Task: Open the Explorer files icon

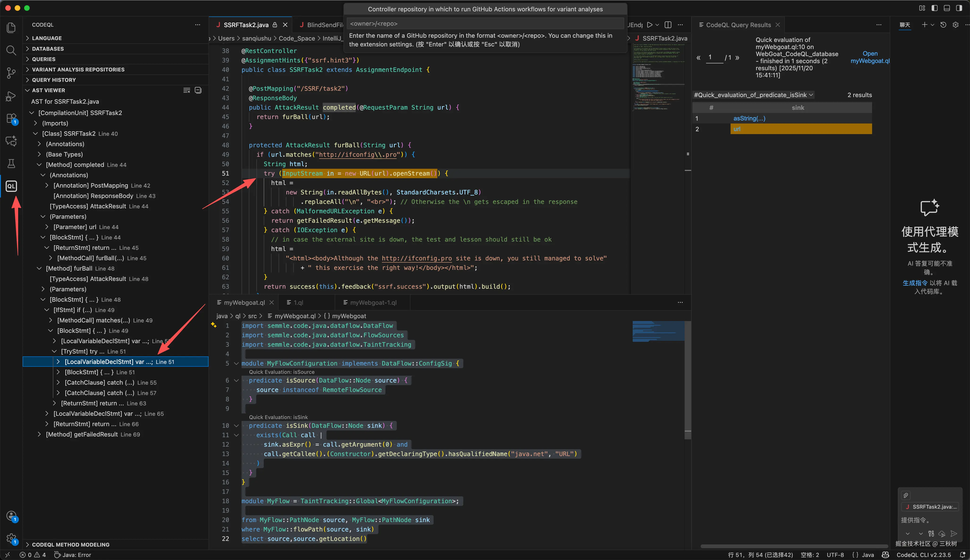Action: pyautogui.click(x=11, y=28)
